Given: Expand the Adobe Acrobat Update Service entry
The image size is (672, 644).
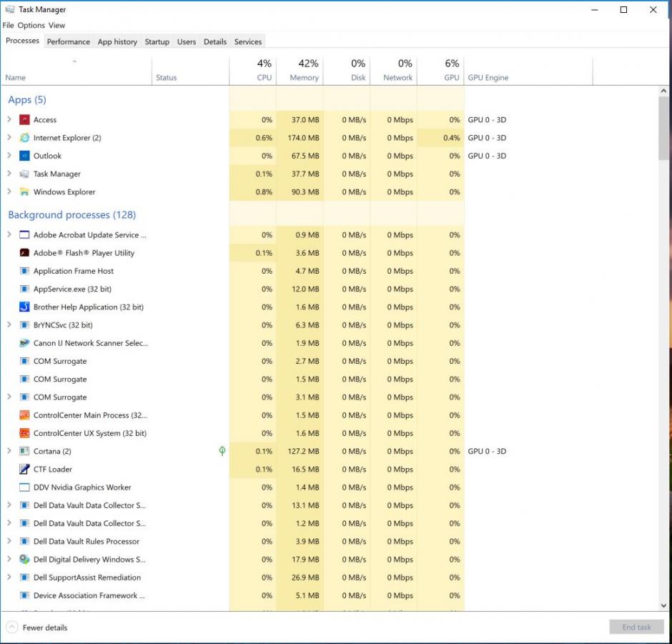Looking at the screenshot, I should coord(9,234).
